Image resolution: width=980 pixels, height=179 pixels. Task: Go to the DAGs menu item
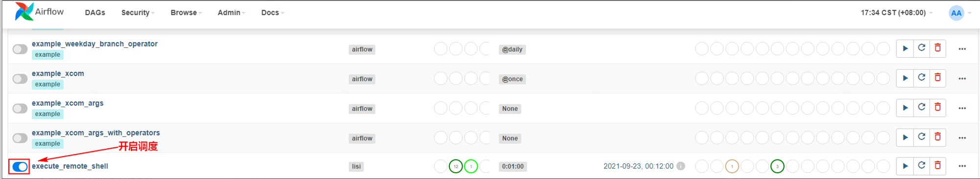95,13
